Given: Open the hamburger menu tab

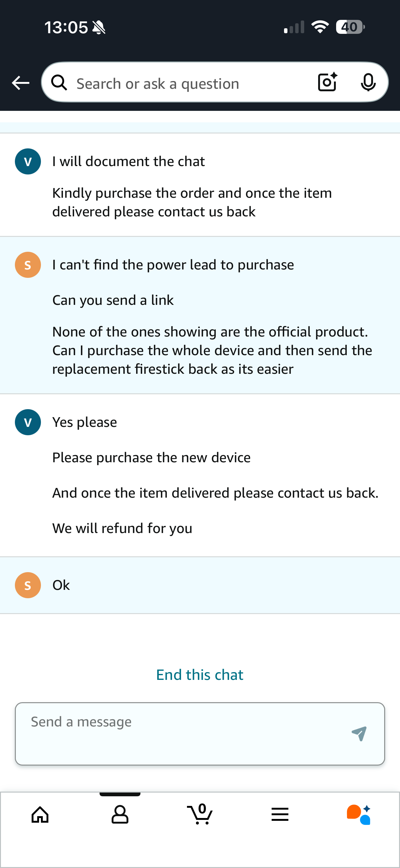Looking at the screenshot, I should tap(280, 815).
